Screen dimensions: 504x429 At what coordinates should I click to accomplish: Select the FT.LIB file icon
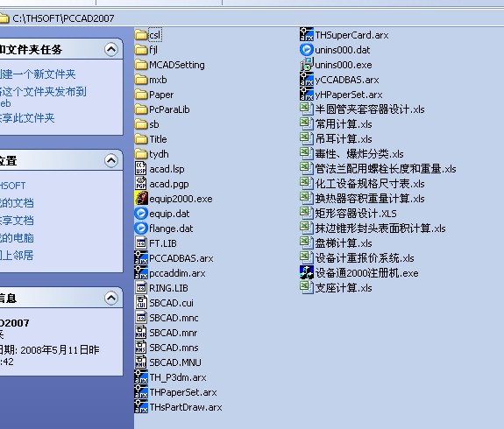click(x=141, y=243)
